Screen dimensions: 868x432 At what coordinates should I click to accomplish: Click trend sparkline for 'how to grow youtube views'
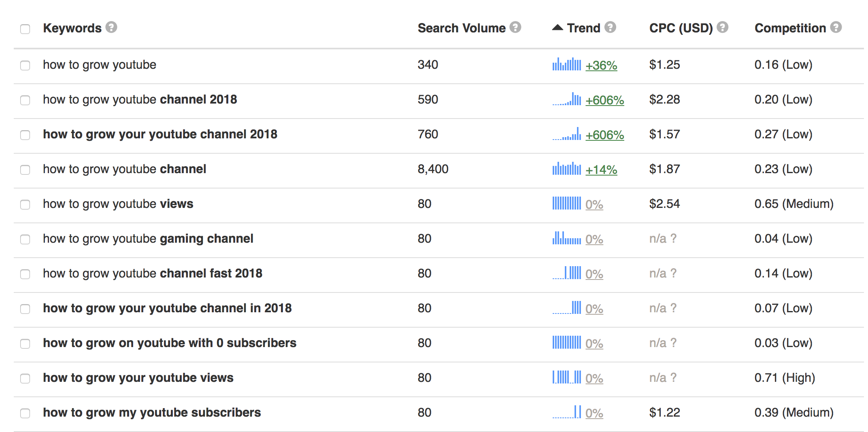click(566, 203)
